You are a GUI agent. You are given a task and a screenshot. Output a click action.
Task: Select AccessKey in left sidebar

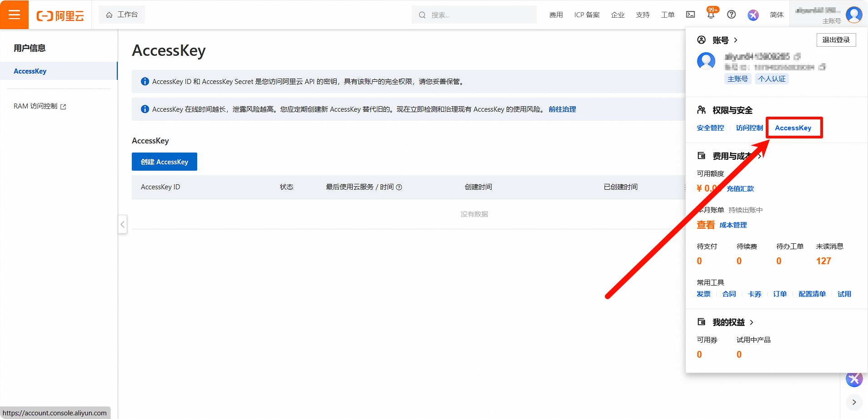pyautogui.click(x=59, y=71)
